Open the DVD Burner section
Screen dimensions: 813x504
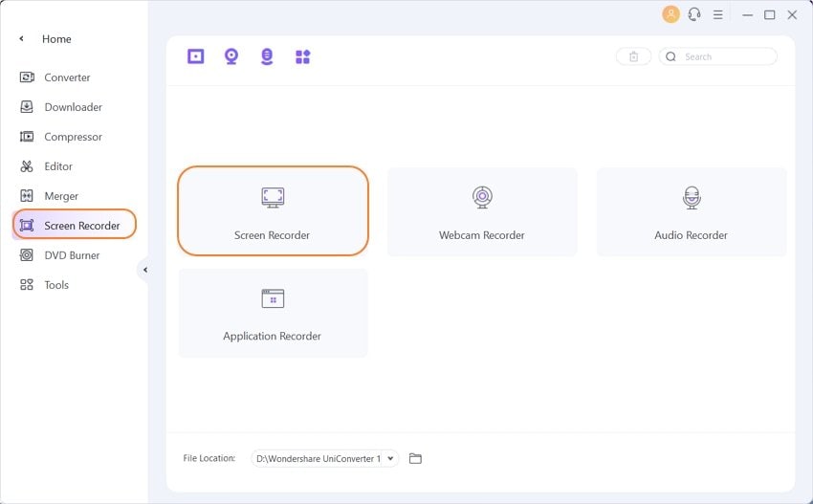pyautogui.click(x=59, y=255)
